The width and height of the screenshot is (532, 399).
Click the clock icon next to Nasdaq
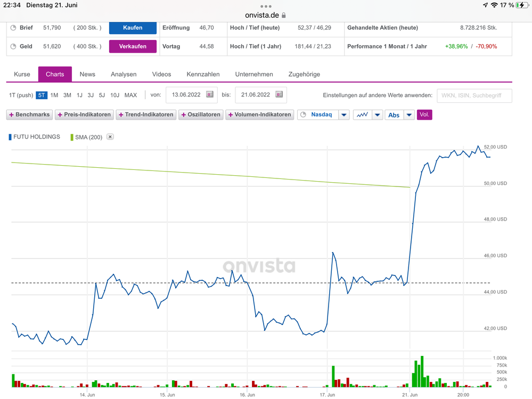tap(303, 115)
